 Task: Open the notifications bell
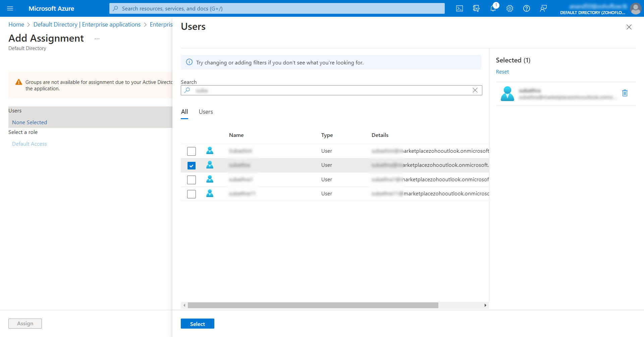pos(493,8)
